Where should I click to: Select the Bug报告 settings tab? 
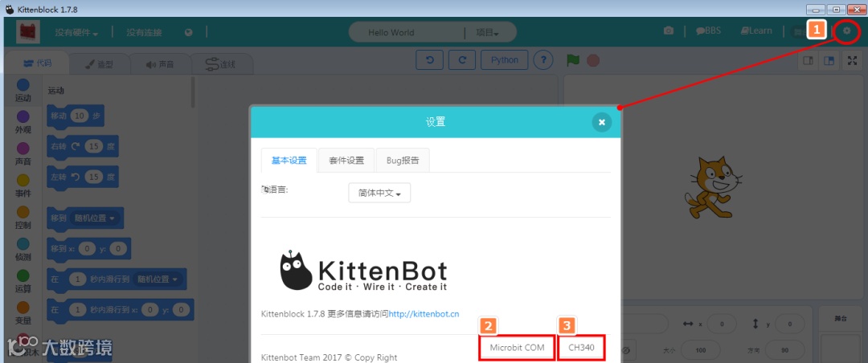[403, 161]
